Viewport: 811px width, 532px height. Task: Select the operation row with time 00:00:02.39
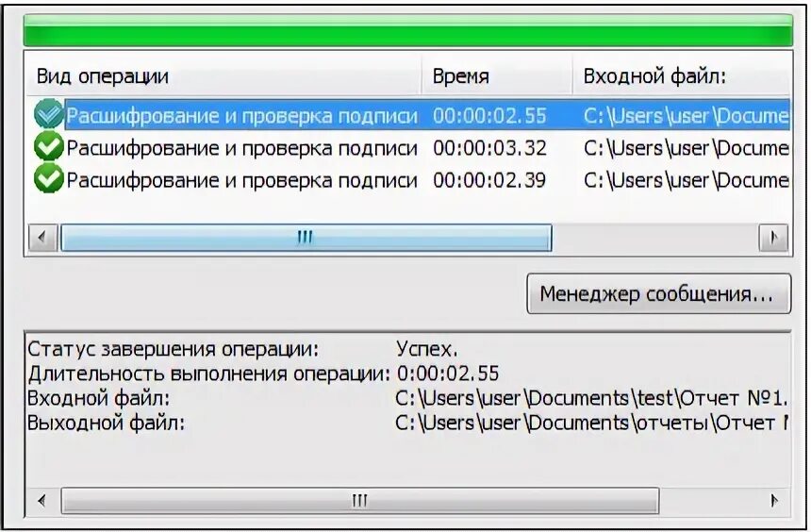(x=408, y=179)
